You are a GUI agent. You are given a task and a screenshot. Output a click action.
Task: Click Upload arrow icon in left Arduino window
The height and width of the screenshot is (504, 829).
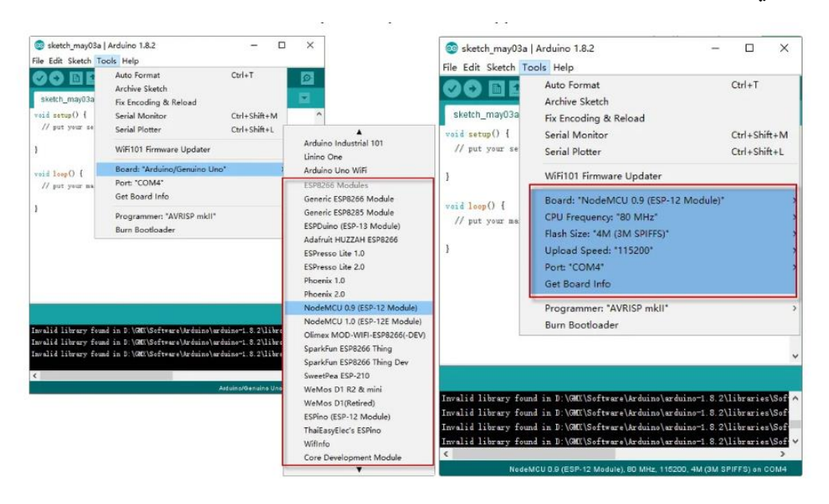pos(58,78)
